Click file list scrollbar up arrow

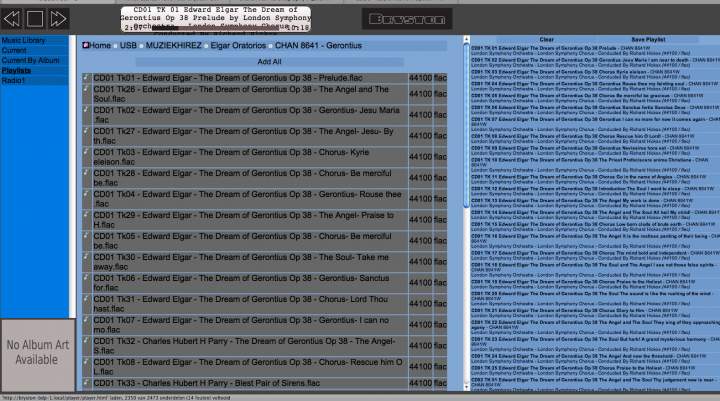click(x=467, y=39)
